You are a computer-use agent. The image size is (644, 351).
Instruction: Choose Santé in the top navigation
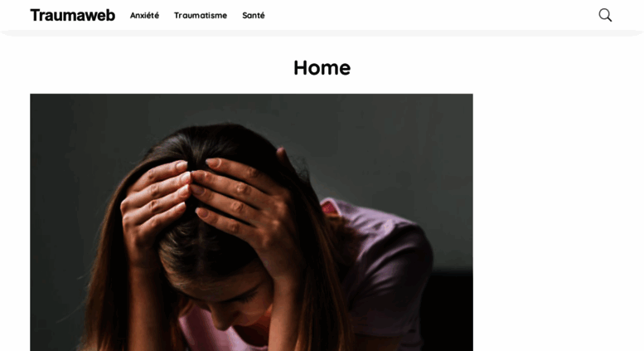254,15
